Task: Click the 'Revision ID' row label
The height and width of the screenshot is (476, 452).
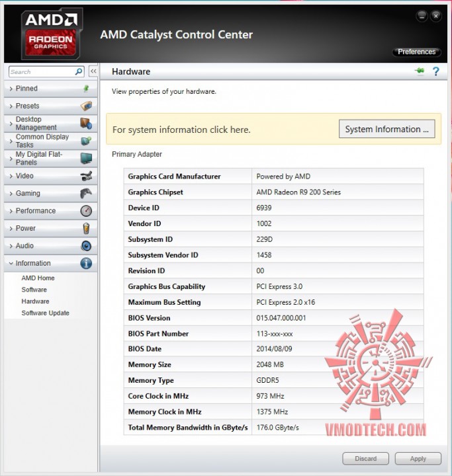Action: (x=146, y=271)
